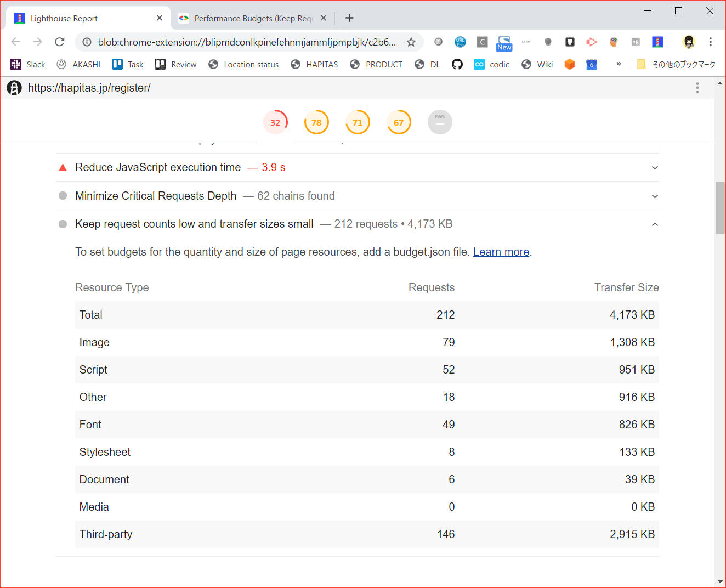Click the https://hapitas.jp/register/ URL text
726x588 pixels.
coord(89,88)
